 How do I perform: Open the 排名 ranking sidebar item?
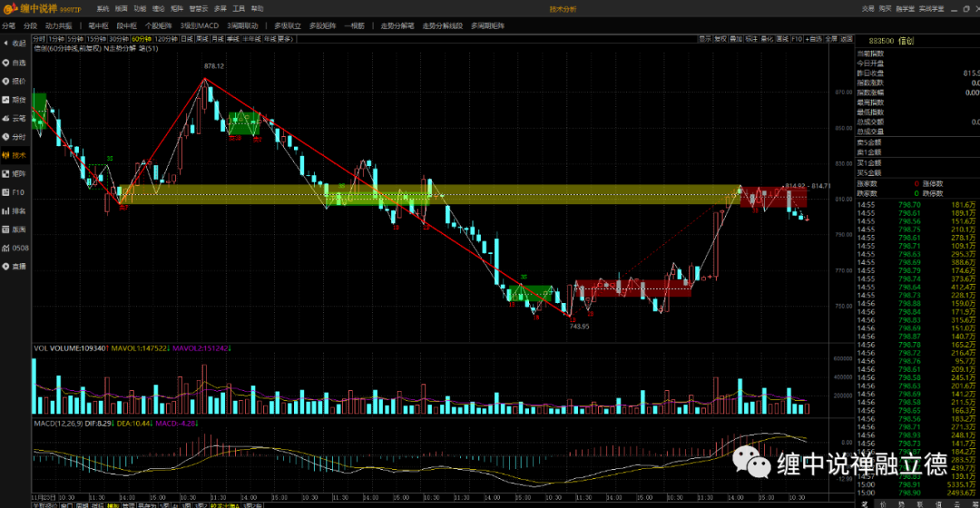15,210
